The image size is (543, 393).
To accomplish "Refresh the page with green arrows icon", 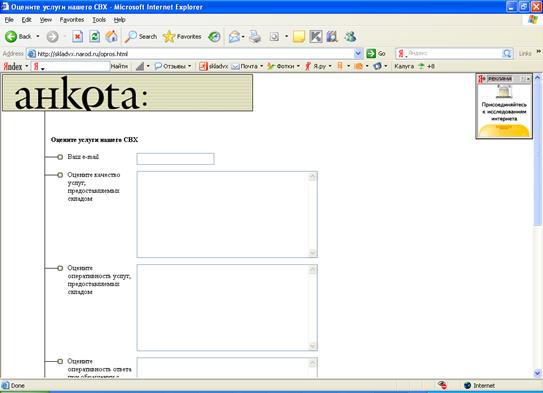I will [x=95, y=36].
